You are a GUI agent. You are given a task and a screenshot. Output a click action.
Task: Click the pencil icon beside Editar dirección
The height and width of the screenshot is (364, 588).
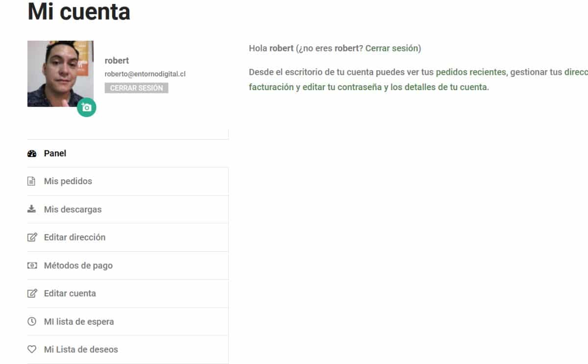click(32, 237)
